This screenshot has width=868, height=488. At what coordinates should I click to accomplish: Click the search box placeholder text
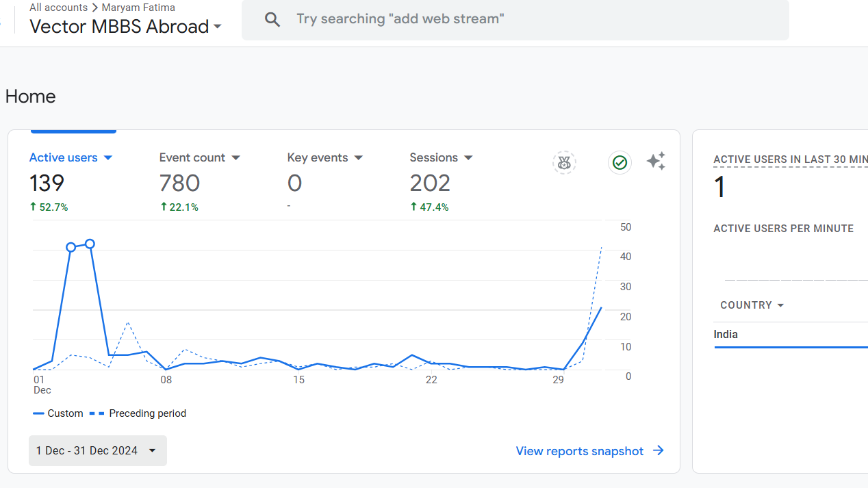[400, 19]
